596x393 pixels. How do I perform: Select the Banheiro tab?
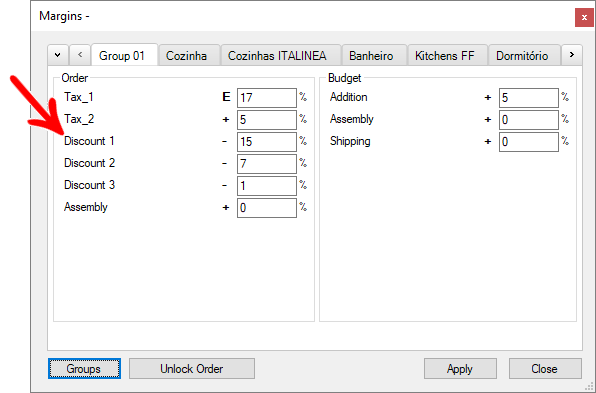(371, 56)
